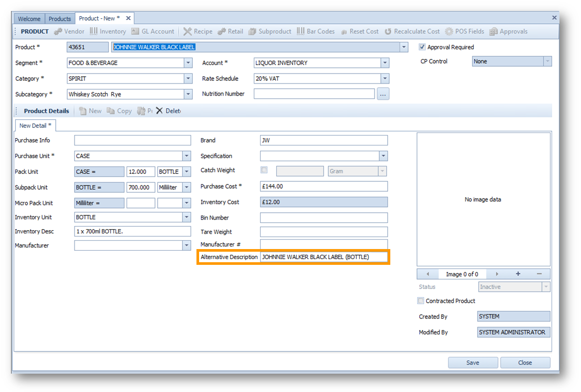Open the POS Fields section

pyautogui.click(x=465, y=32)
